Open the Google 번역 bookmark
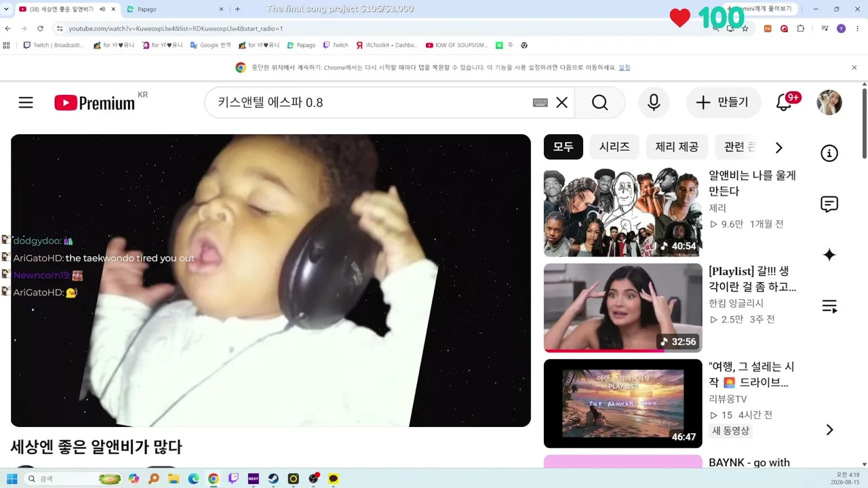This screenshot has width=868, height=488. tap(210, 45)
